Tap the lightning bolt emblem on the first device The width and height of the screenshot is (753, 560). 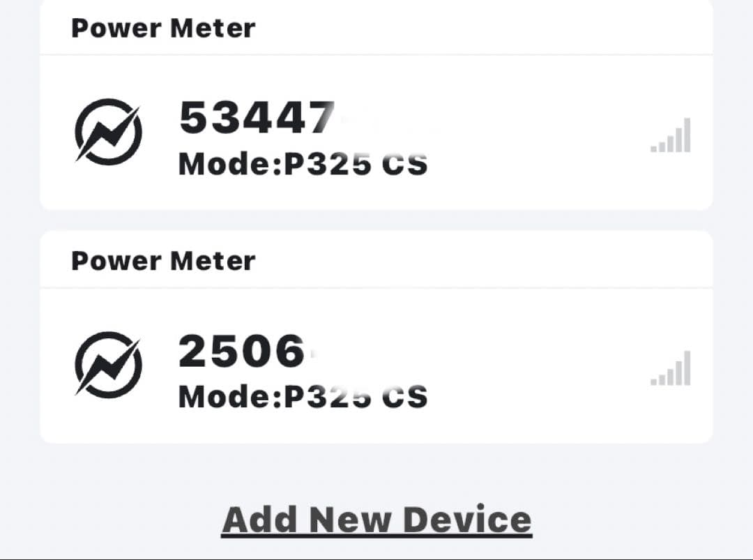pyautogui.click(x=108, y=133)
